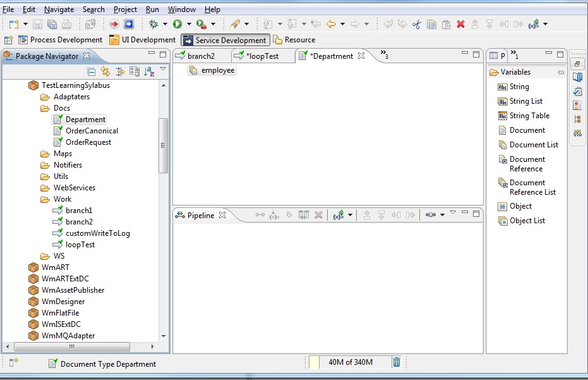The height and width of the screenshot is (380, 588).
Task: Open the Pipeline view menu triangle
Action: pyautogui.click(x=453, y=213)
